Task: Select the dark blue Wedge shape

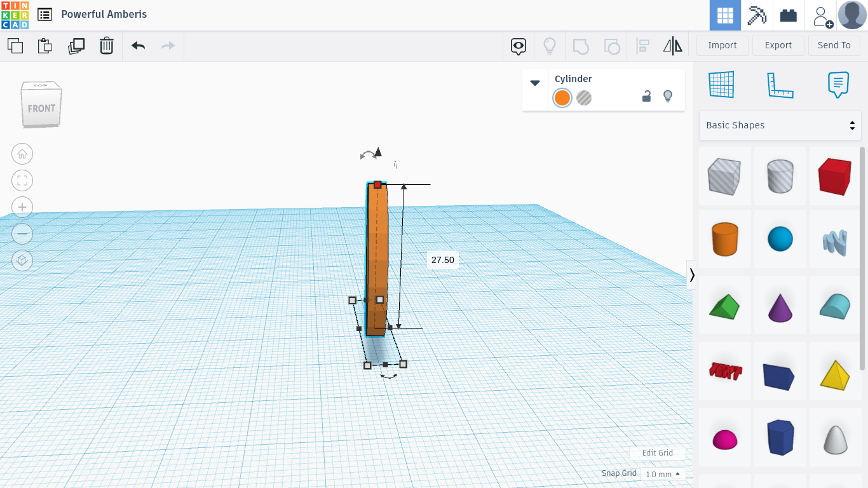Action: [x=780, y=372]
